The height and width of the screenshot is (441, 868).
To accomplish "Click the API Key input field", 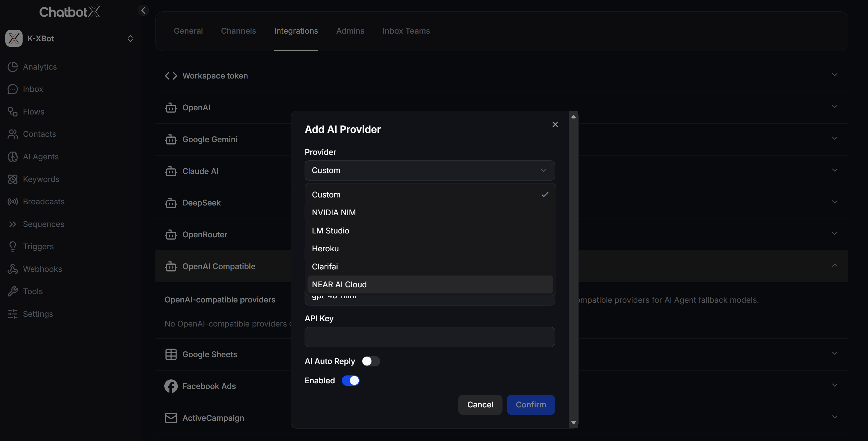I will coord(430,337).
